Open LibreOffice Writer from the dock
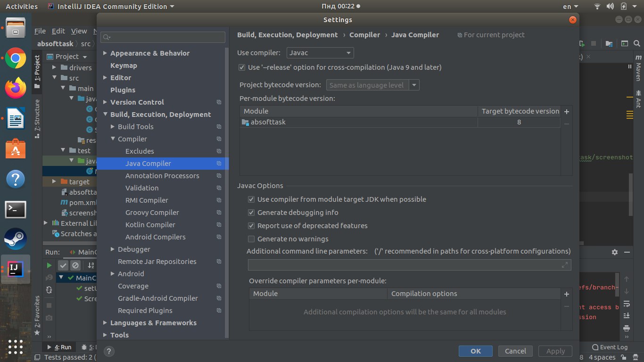Viewport: 644px width, 362px height. [x=15, y=118]
